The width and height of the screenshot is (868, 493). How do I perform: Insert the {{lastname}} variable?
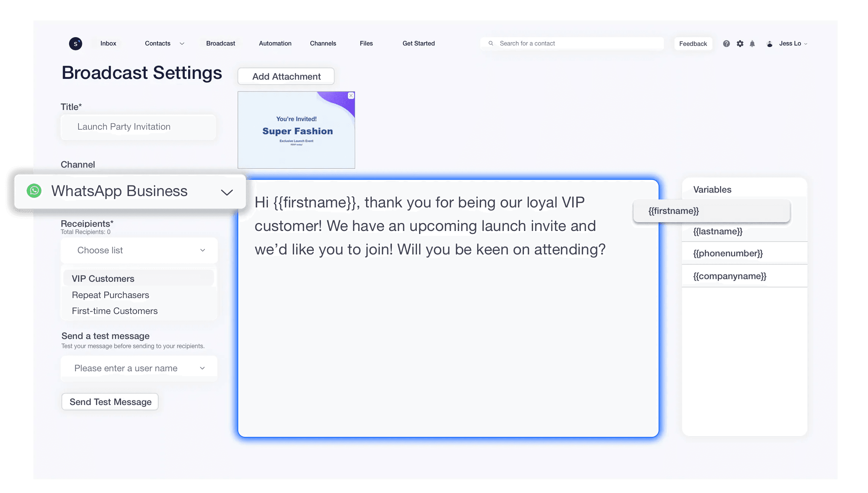(x=717, y=231)
